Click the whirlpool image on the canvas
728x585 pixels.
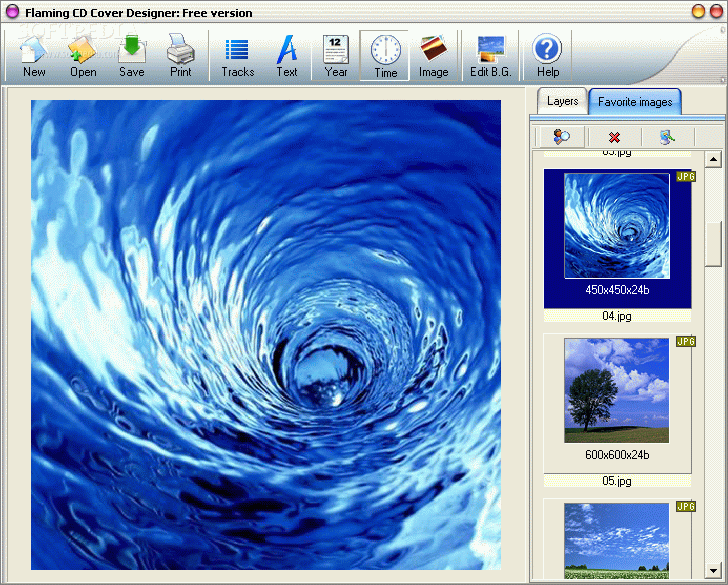point(266,335)
